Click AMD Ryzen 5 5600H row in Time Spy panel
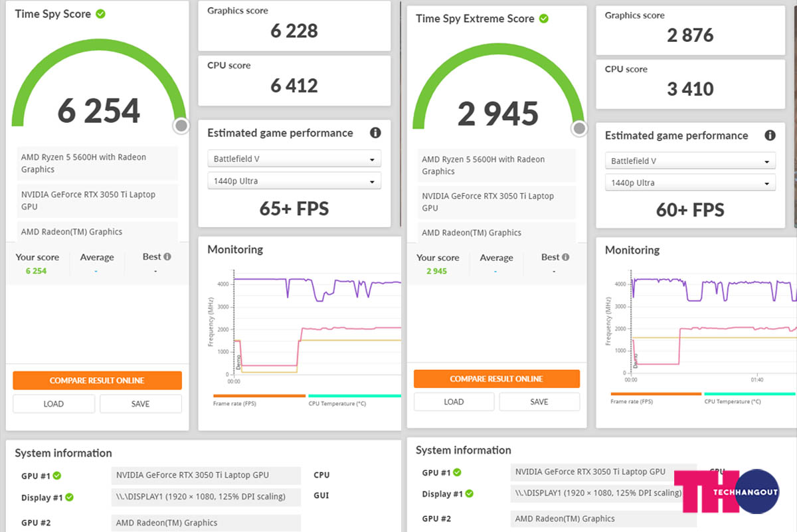797x532 pixels. click(97, 163)
